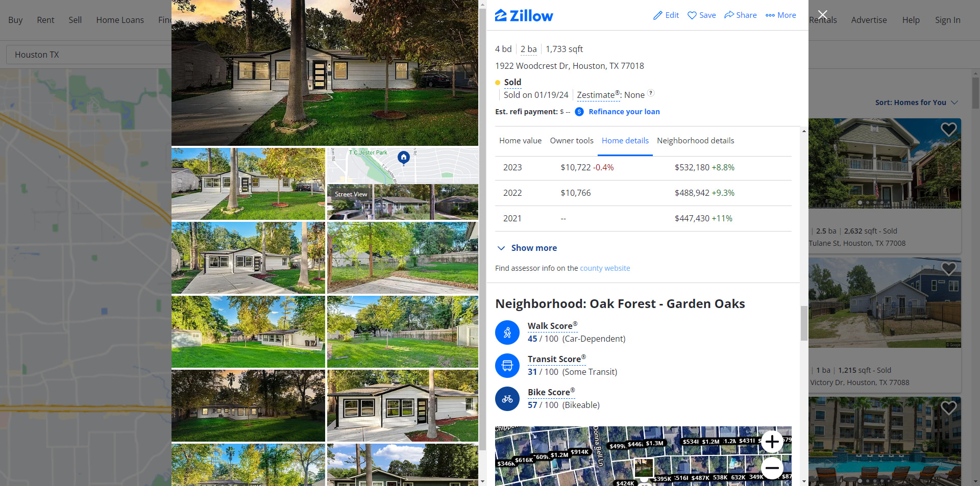Click the 2021 assessment value $447,430
This screenshot has height=486, width=980.
click(x=692, y=218)
